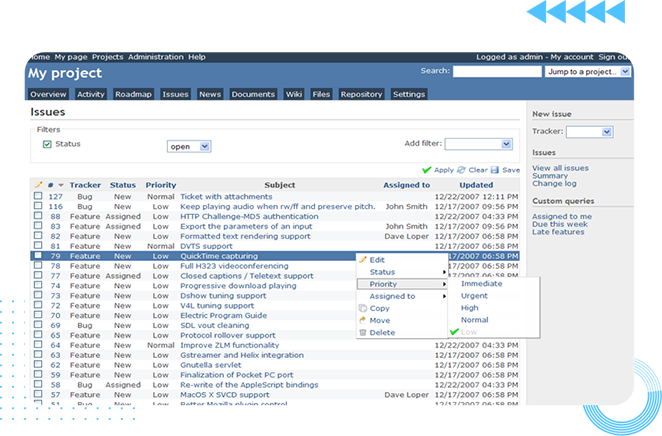Open the Documents tab
The width and height of the screenshot is (662, 436).
253,94
